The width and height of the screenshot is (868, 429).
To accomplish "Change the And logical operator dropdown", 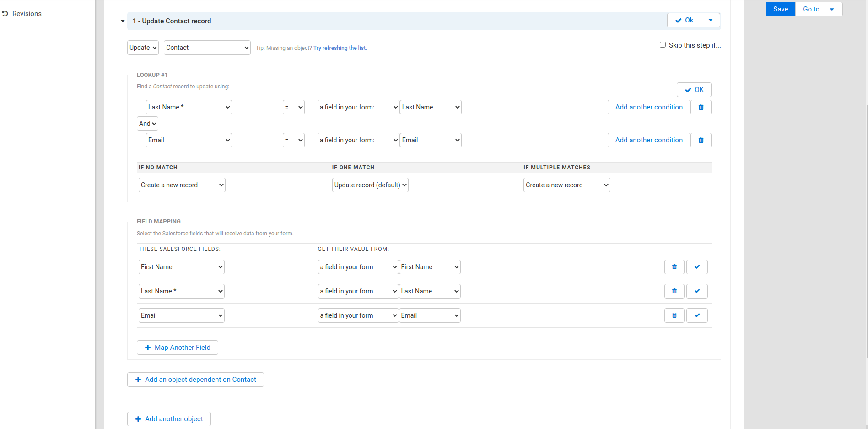I will [147, 124].
